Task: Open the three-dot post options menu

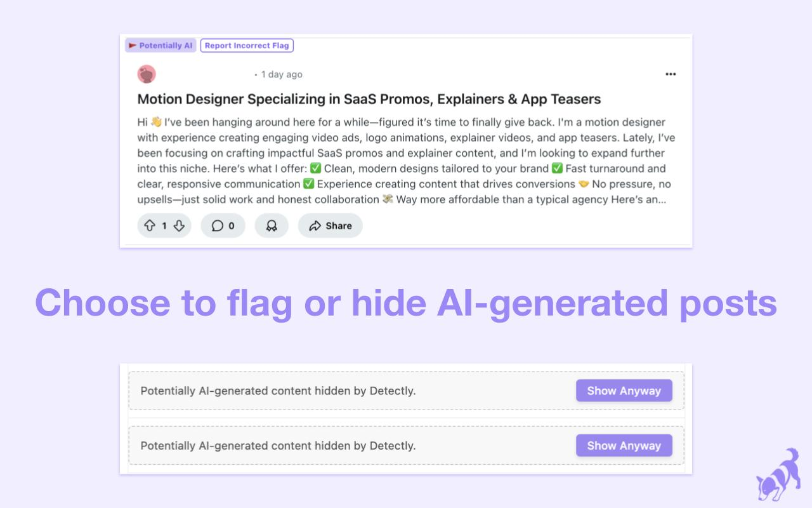Action: coord(671,74)
